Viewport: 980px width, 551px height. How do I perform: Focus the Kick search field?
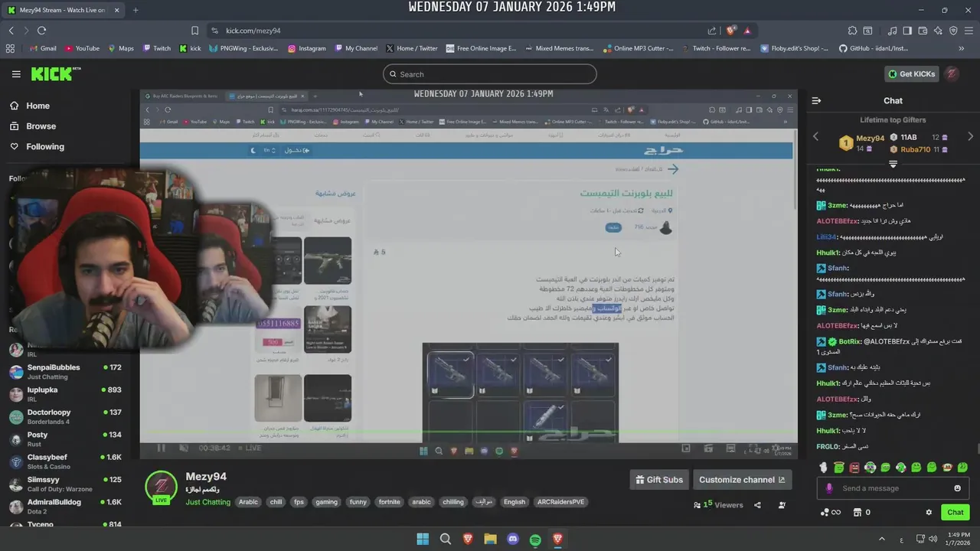[x=490, y=74]
